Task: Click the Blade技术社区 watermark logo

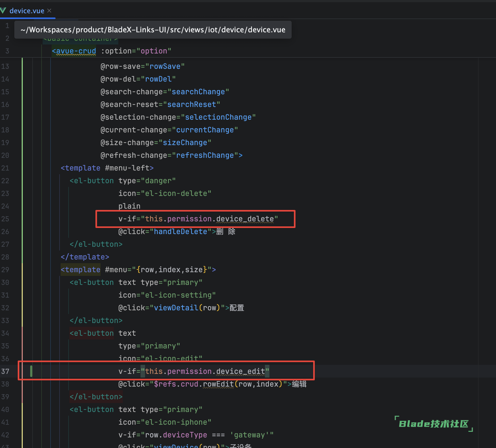Action: (433, 424)
